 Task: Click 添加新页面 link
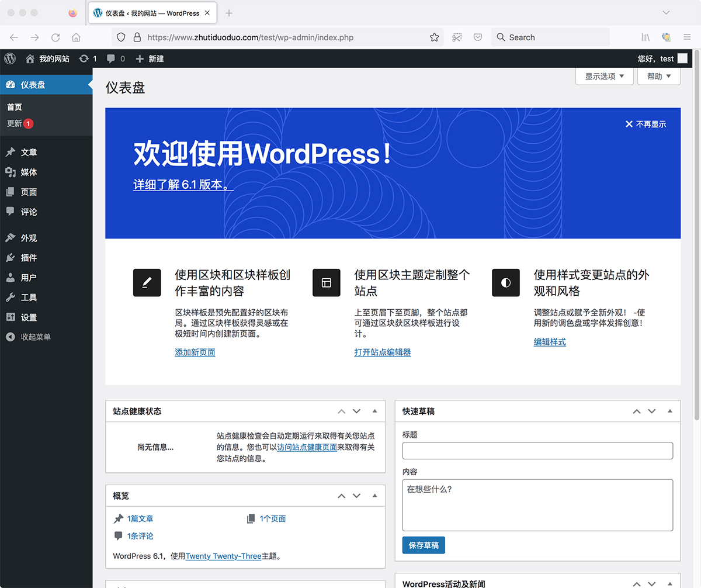[x=195, y=352]
